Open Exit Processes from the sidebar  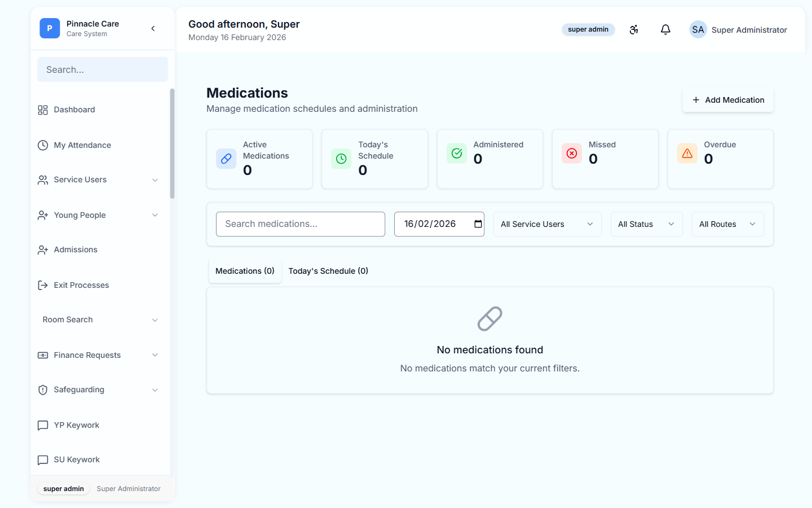pyautogui.click(x=81, y=285)
